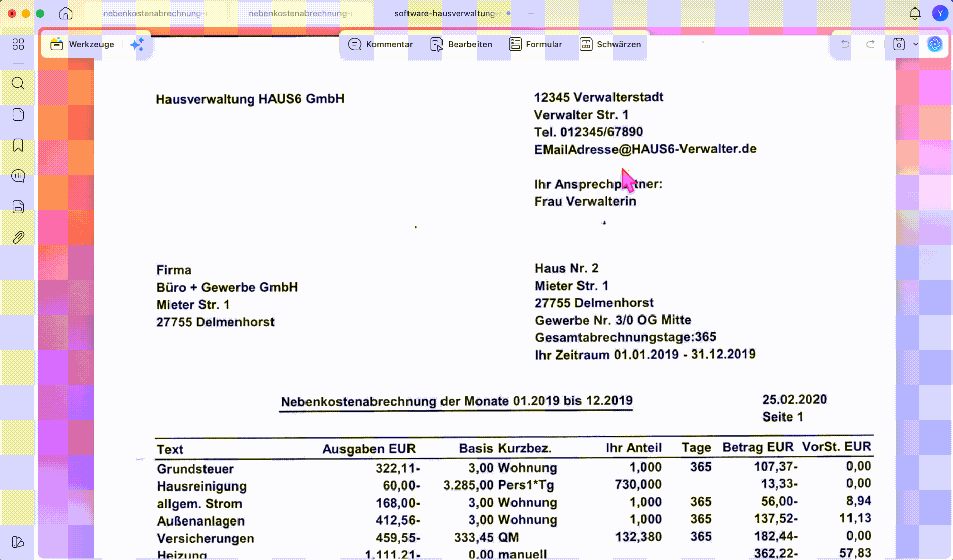Click Gesamtabrechnungstage:365 text
This screenshot has width=953, height=560.
pyautogui.click(x=625, y=337)
